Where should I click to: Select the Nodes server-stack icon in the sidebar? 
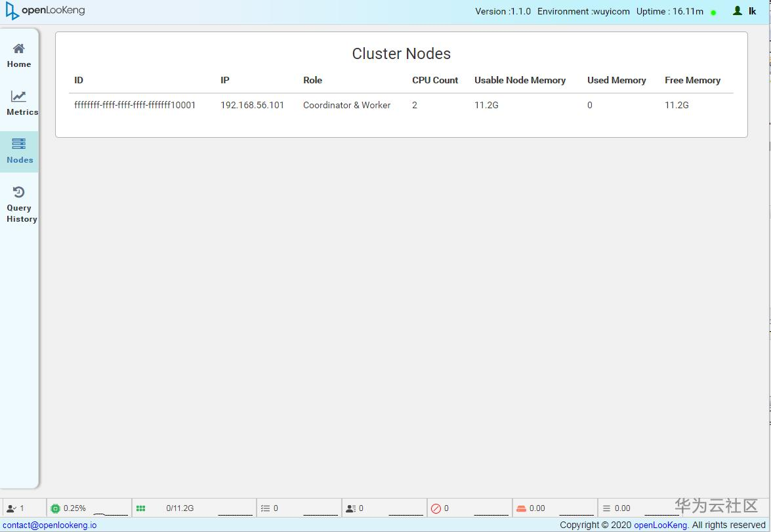(x=18, y=144)
